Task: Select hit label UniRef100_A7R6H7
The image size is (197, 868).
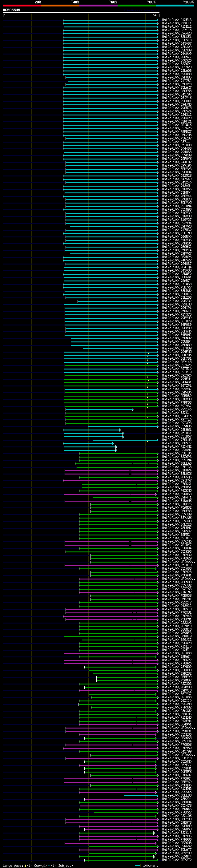Action: click(x=177, y=775)
